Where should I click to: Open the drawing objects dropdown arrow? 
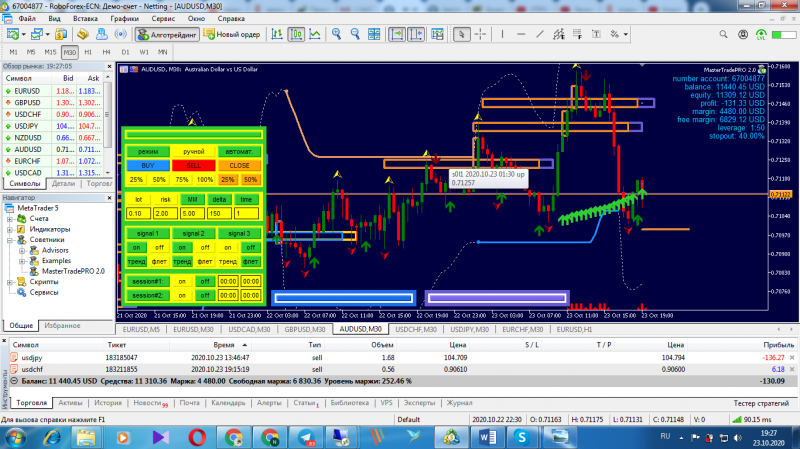pos(626,34)
